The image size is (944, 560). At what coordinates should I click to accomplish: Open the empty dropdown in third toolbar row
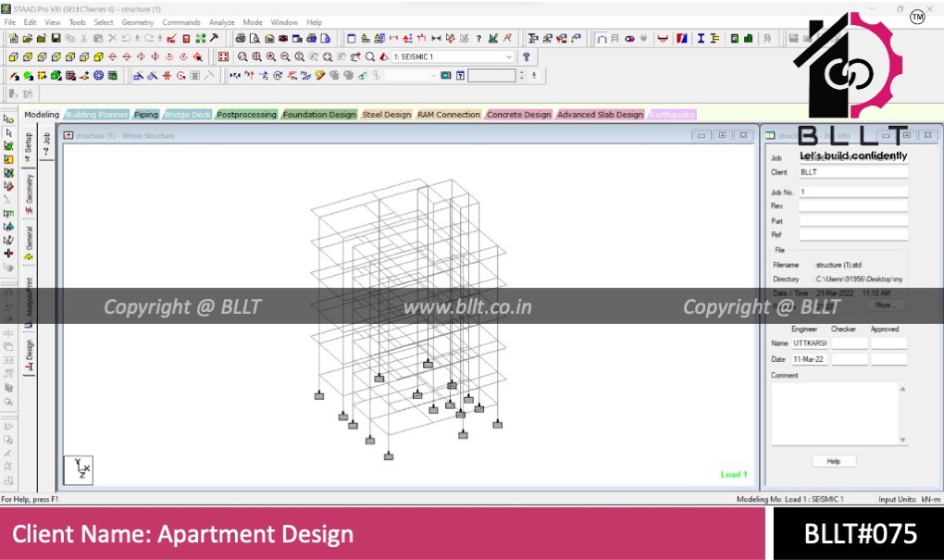coord(411,75)
